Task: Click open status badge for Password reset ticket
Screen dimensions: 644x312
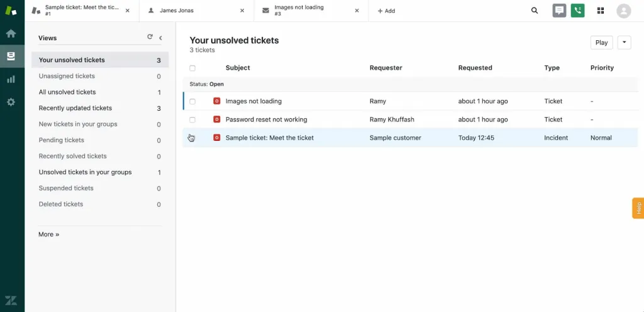Action: (x=216, y=120)
